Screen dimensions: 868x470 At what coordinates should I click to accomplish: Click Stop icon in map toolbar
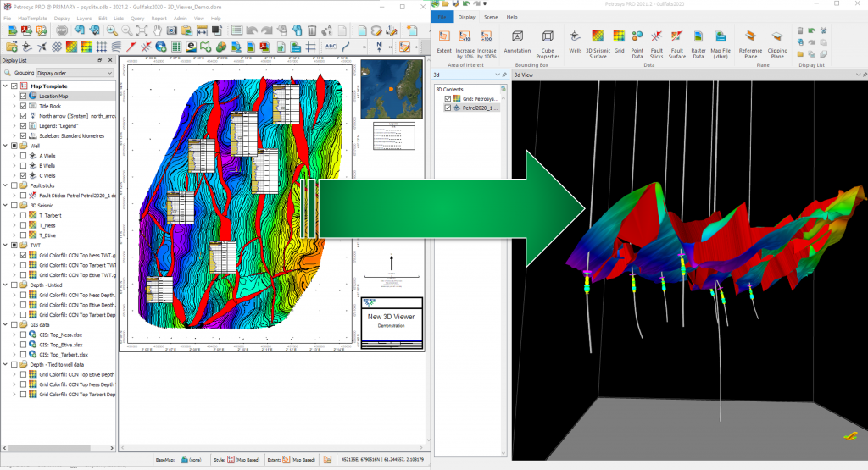62,30
